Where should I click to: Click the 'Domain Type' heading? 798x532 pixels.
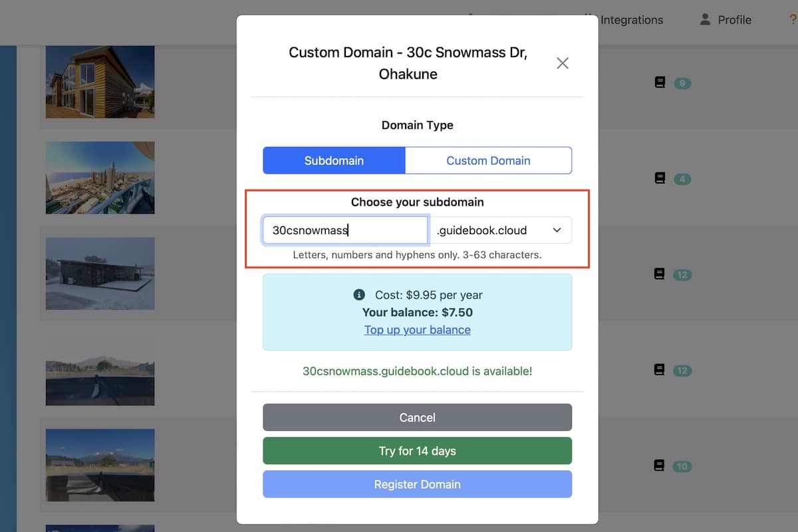(x=418, y=125)
